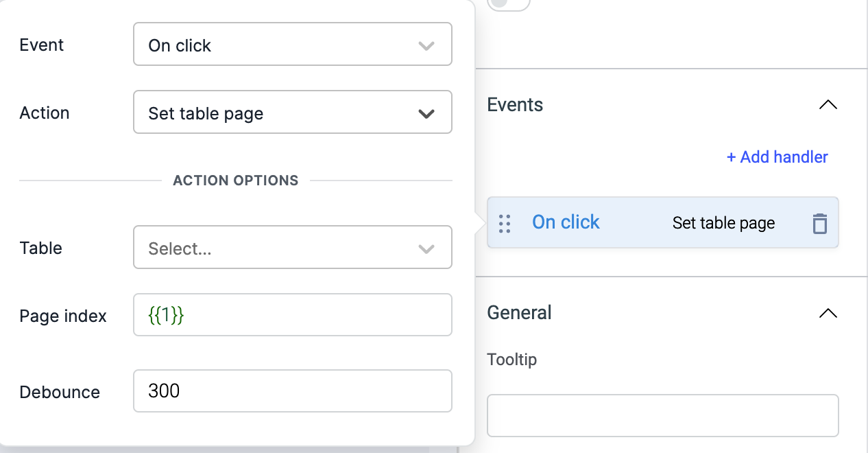
Task: Toggle the switch above the Events section
Action: 508,3
